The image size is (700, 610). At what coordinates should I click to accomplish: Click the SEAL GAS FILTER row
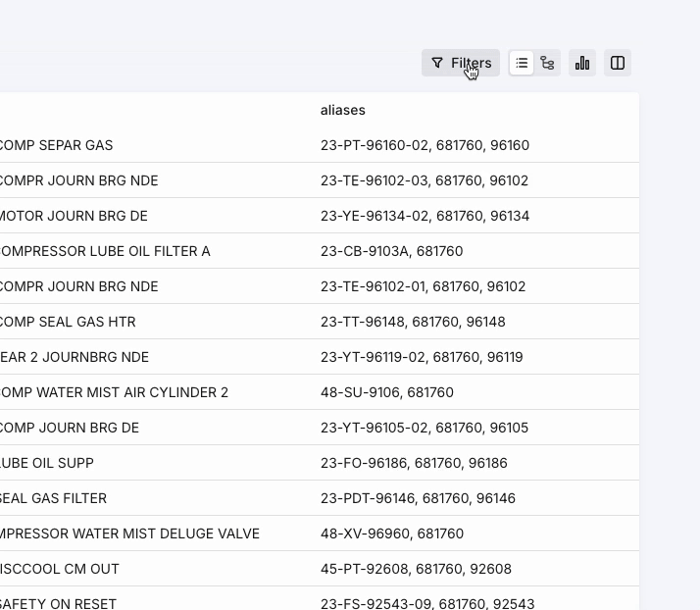point(53,498)
